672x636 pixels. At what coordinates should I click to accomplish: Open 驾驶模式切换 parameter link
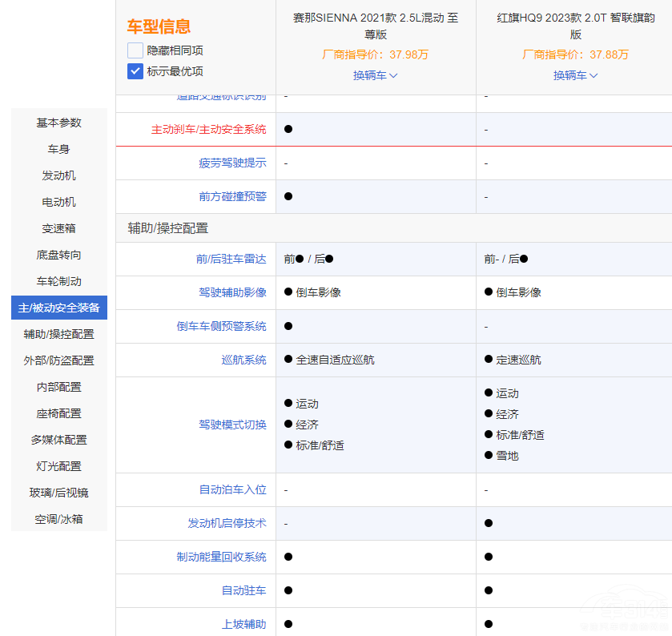[x=232, y=425]
